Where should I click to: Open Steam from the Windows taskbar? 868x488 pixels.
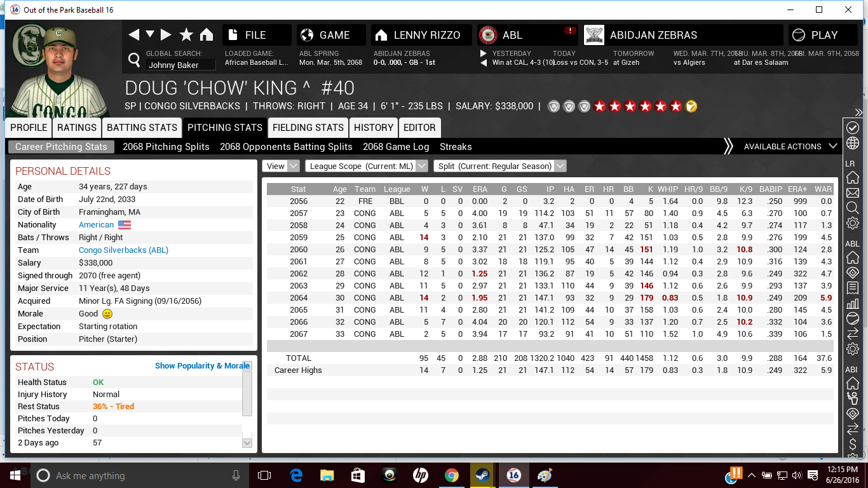click(x=482, y=475)
